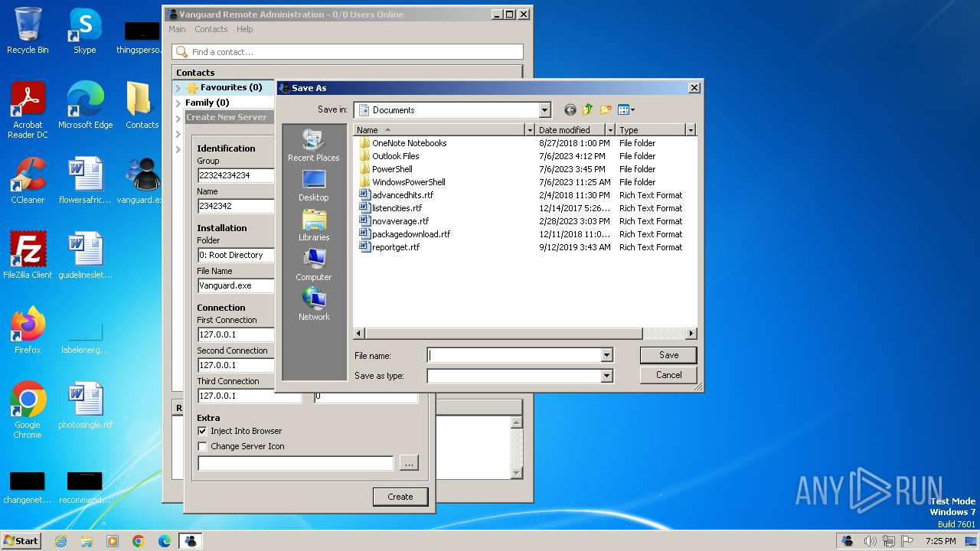Switch to Vanguard via its taskbar button
This screenshot has height=551, width=980.
point(190,541)
